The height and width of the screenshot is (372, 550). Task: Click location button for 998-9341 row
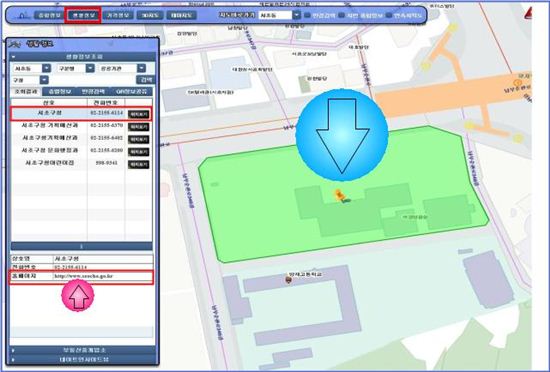(x=139, y=164)
